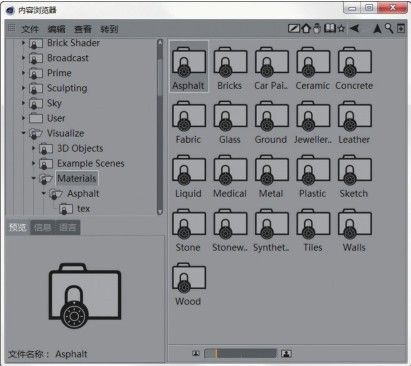The width and height of the screenshot is (411, 366).
Task: Click the small thumbnail size icon
Action: pos(196,353)
